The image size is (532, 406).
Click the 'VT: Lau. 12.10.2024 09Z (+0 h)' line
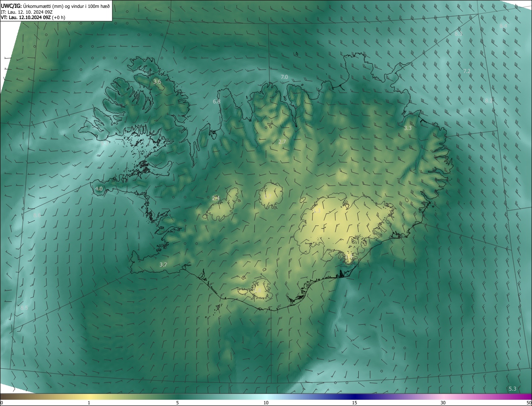pyautogui.click(x=33, y=17)
